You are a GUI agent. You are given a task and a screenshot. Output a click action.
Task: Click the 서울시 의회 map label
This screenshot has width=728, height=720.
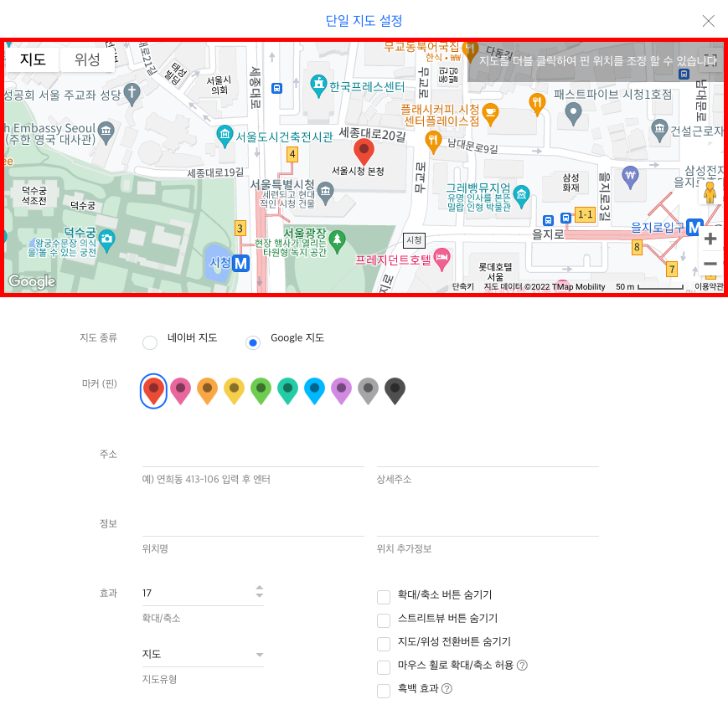219,85
